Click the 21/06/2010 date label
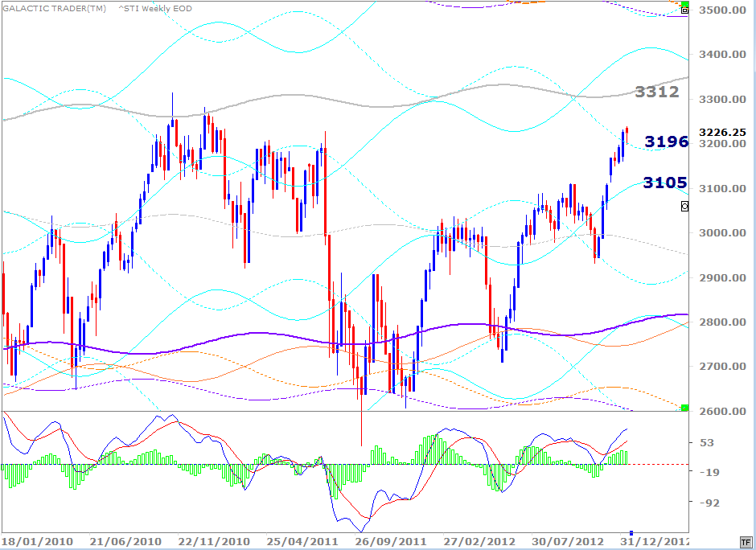The height and width of the screenshot is (550, 756). pos(126,541)
